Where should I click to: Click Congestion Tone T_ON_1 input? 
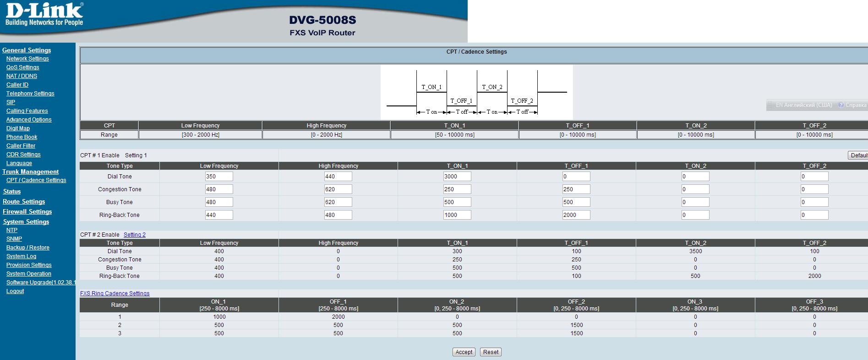[x=457, y=189]
